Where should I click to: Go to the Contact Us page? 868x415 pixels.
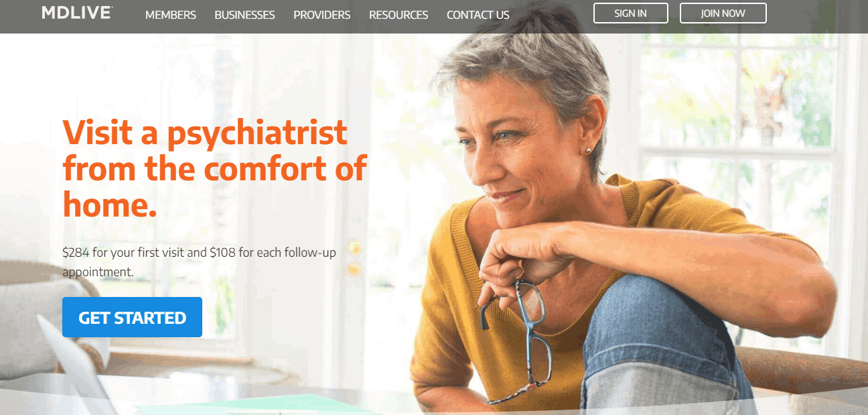pyautogui.click(x=478, y=15)
